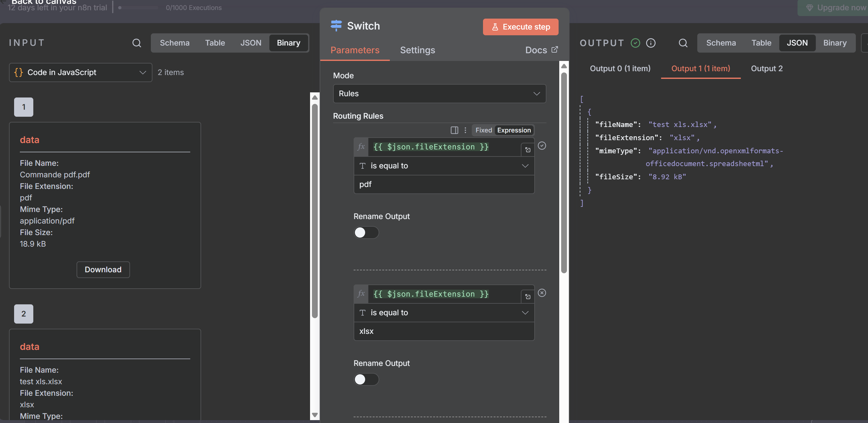Click the Execute step button
The image size is (868, 423).
click(x=520, y=27)
